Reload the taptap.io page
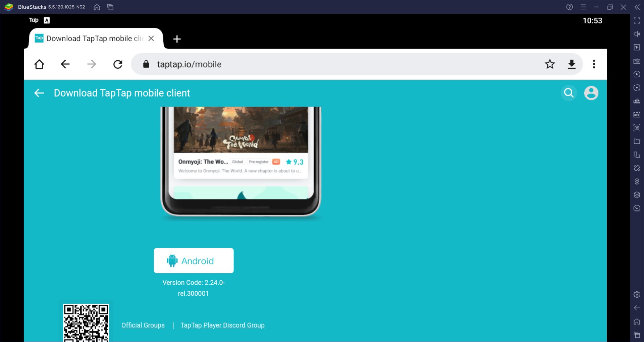The height and width of the screenshot is (342, 644). pos(118,64)
